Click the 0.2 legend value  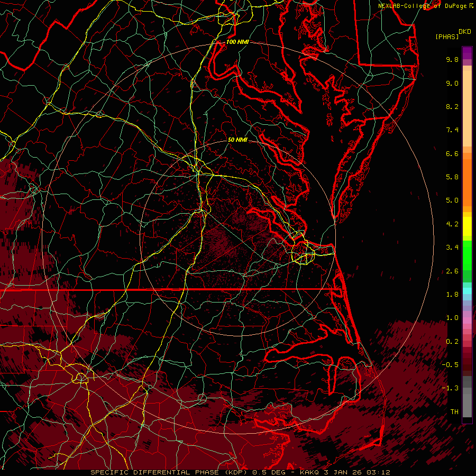(452, 342)
